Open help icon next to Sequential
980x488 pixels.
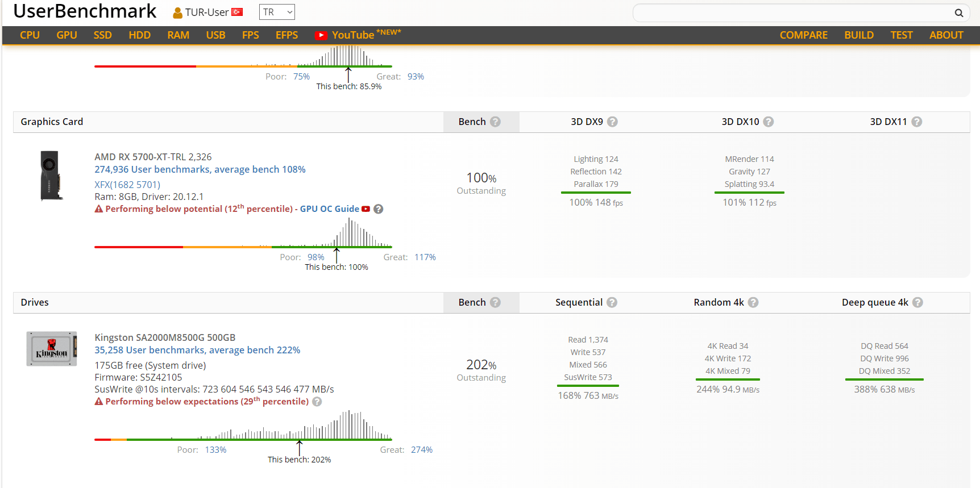click(612, 302)
